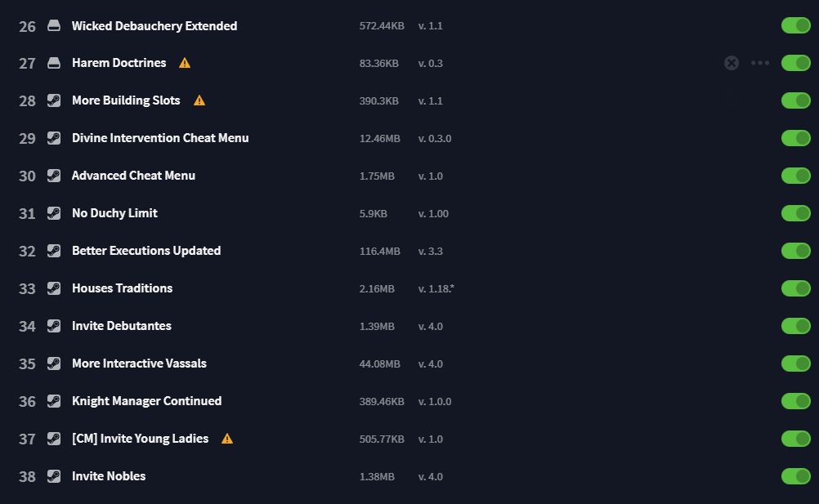
Task: Click the warning icon next to More Building Slots
Action: point(199,100)
